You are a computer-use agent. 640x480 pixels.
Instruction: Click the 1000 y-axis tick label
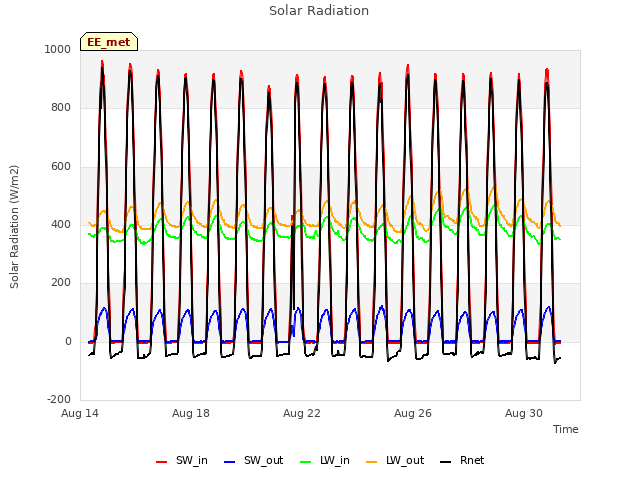click(x=58, y=49)
